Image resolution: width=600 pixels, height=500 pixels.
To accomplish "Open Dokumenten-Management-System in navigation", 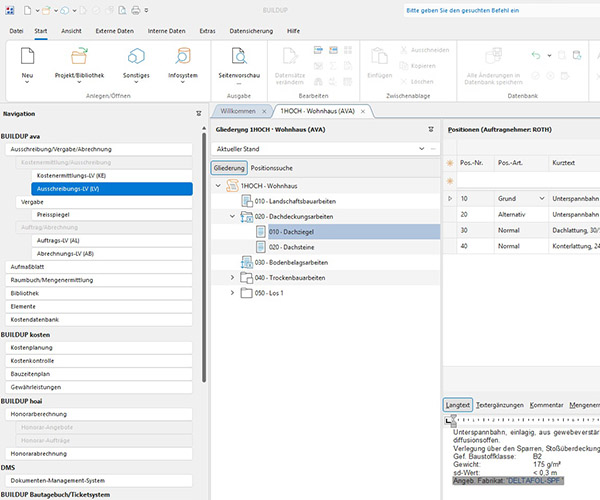I will 99,480.
